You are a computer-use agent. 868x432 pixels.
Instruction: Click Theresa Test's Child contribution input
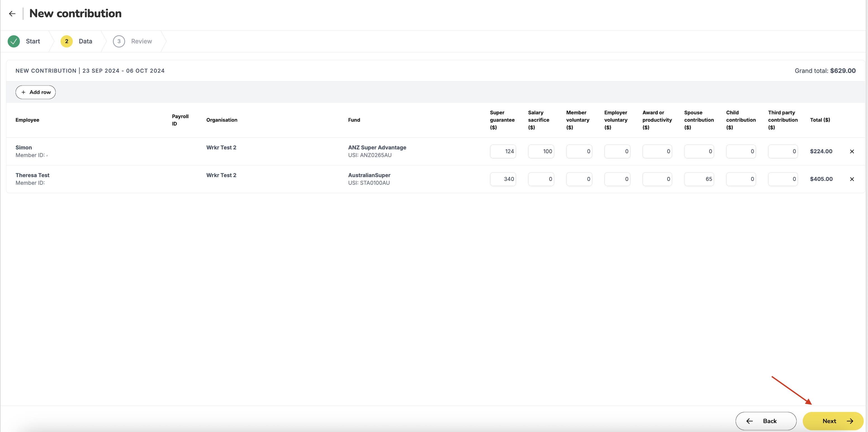point(741,179)
